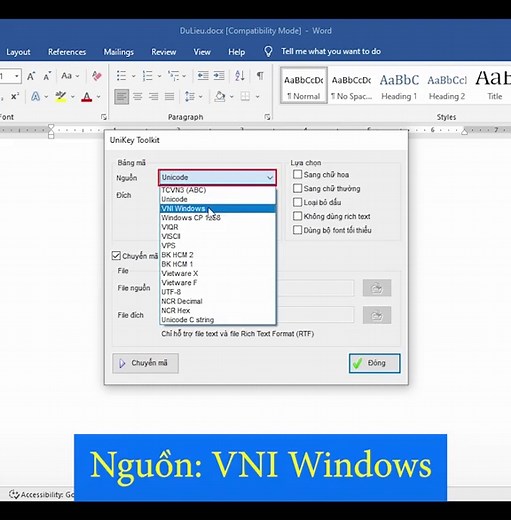Enable Sang chữ hoa checkbox
This screenshot has width=511, height=520.
(297, 174)
